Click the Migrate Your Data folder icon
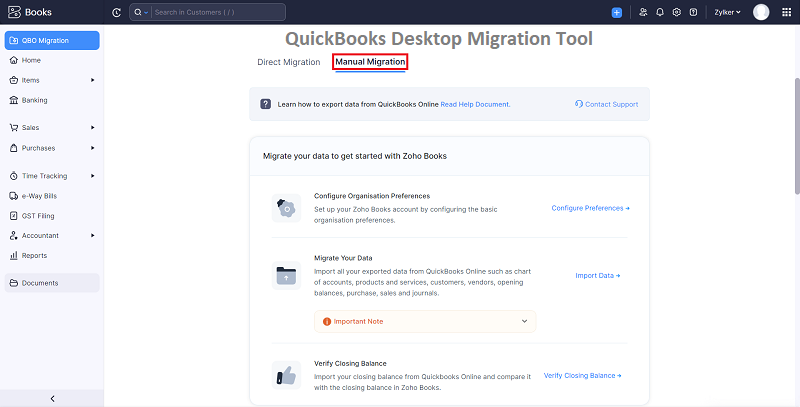 [286, 275]
